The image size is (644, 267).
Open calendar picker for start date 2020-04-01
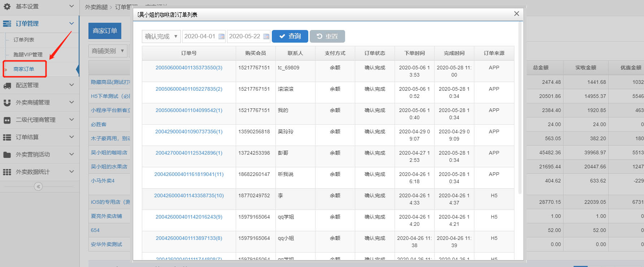click(x=221, y=36)
